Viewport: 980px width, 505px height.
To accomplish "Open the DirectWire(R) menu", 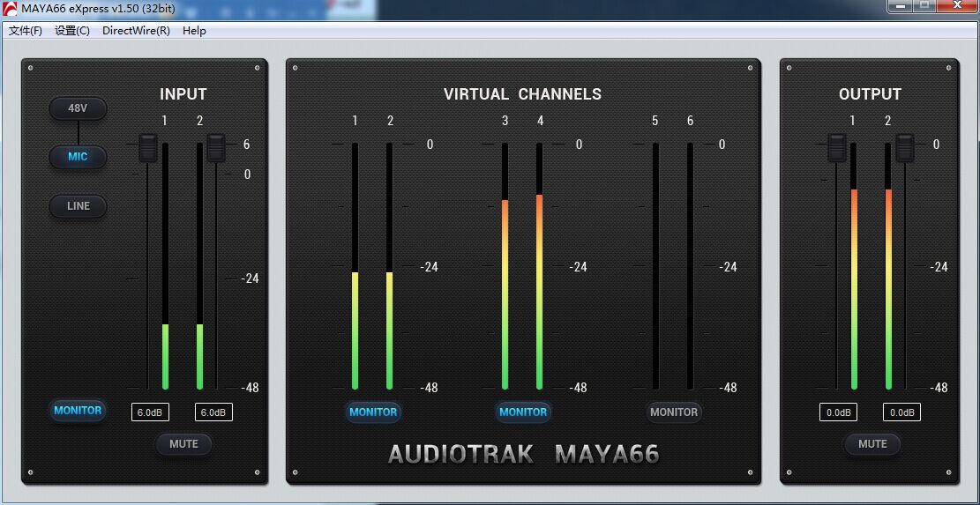I will click(136, 31).
